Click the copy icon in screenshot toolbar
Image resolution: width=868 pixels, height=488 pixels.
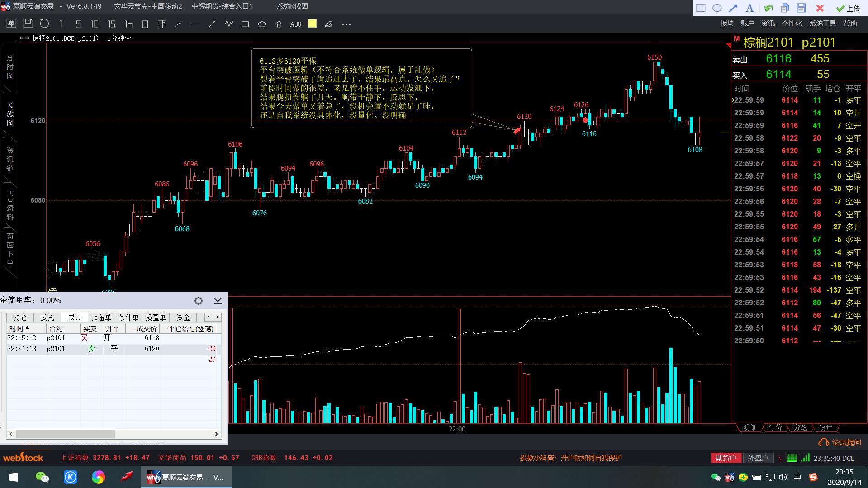pos(785,8)
